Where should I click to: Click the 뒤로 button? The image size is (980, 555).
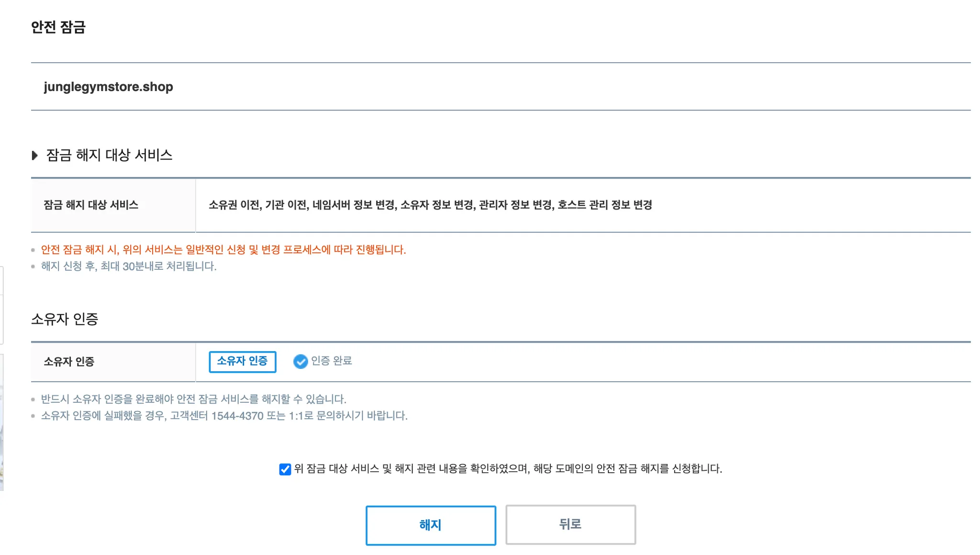click(570, 525)
